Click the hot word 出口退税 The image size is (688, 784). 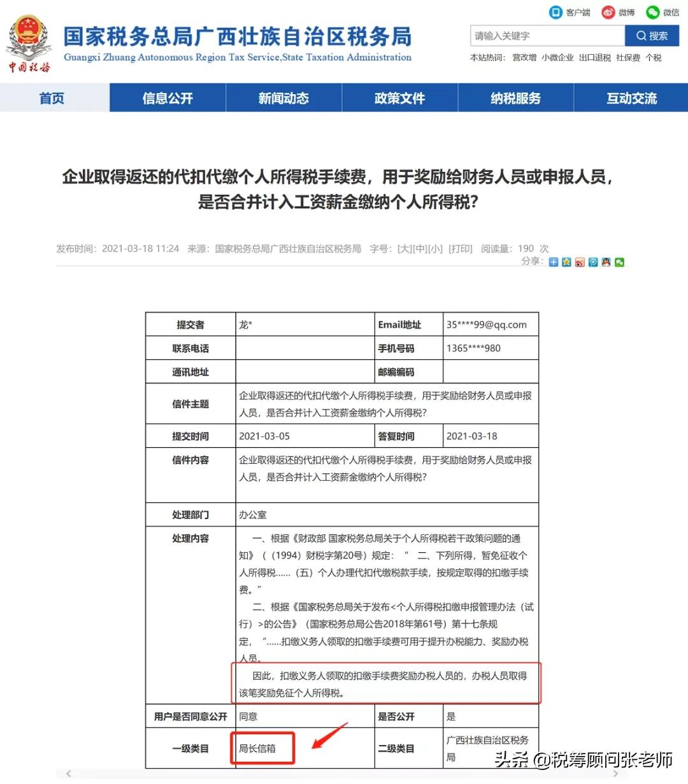(x=594, y=57)
